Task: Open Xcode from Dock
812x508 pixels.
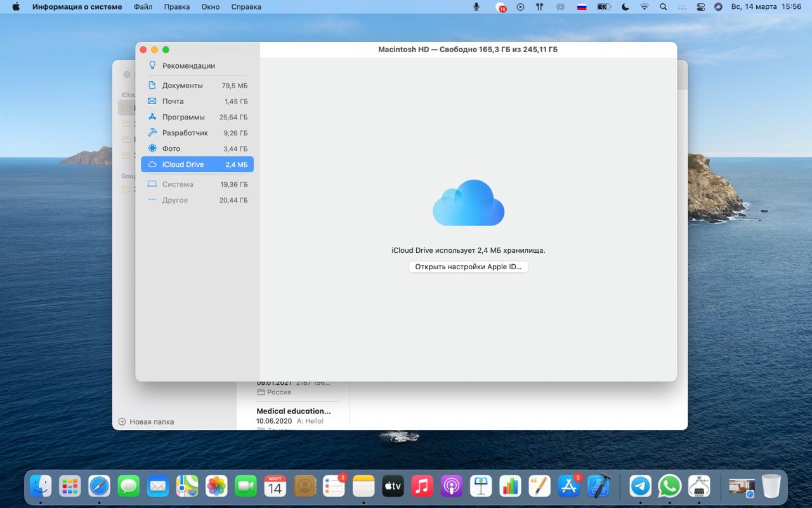Action: tap(598, 486)
